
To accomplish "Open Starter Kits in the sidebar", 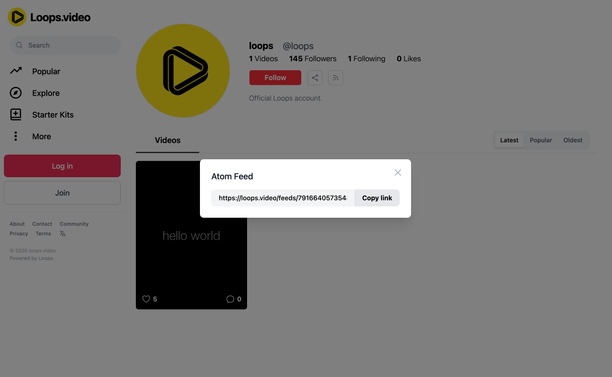I will coord(53,115).
